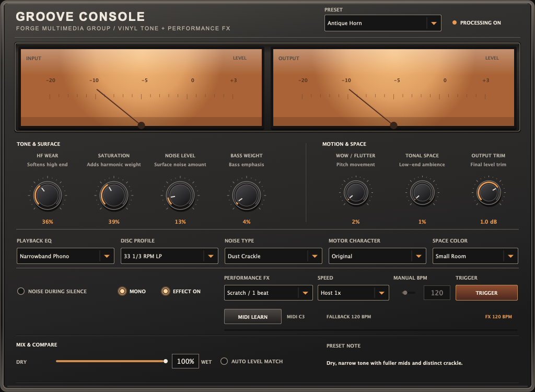Click the Wow / Flutter knob
The width and height of the screenshot is (535, 392).
click(x=355, y=192)
